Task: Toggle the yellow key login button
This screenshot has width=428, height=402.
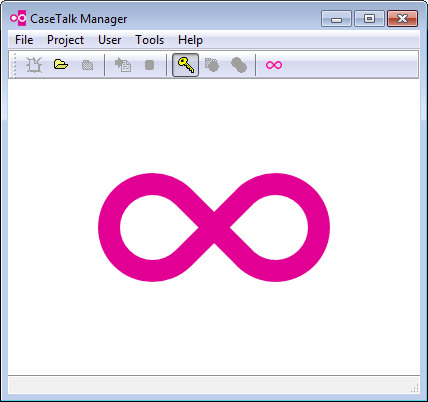Action: coord(186,65)
